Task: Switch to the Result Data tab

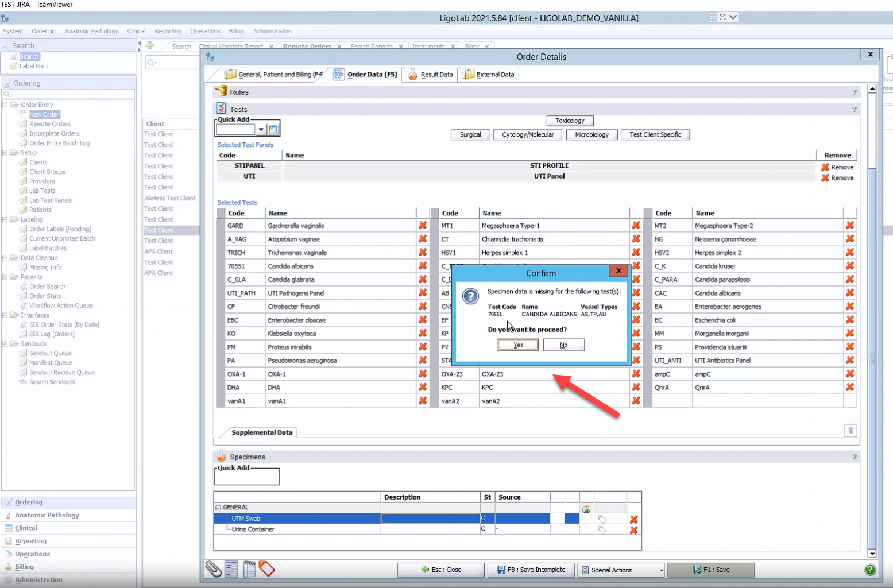Action: (430, 75)
